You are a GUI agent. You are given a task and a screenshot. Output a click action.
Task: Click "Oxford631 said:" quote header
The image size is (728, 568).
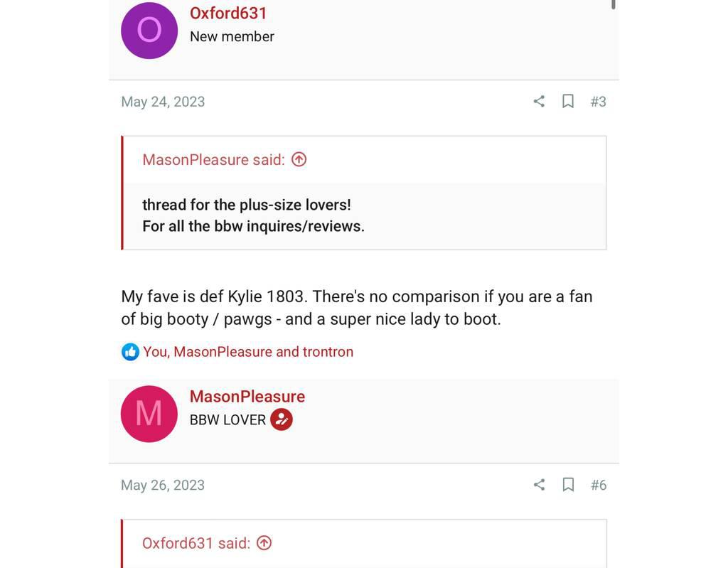point(196,543)
